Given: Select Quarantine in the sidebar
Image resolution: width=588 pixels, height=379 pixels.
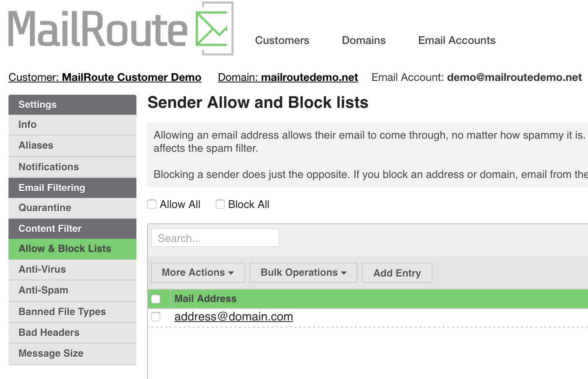Looking at the screenshot, I should (72, 208).
